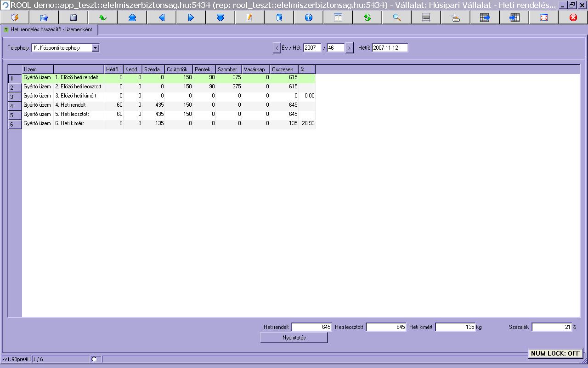The height and width of the screenshot is (368, 588).
Task: Jump to last record double-down arrow
Action: point(220,17)
